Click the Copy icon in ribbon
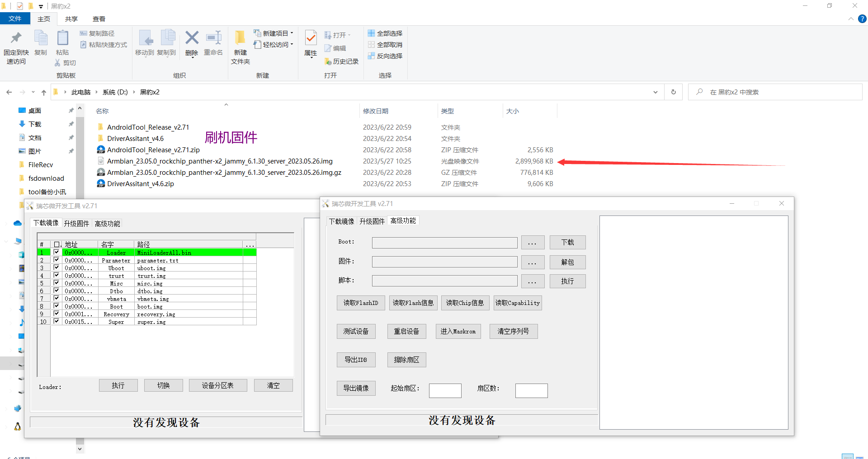 41,38
